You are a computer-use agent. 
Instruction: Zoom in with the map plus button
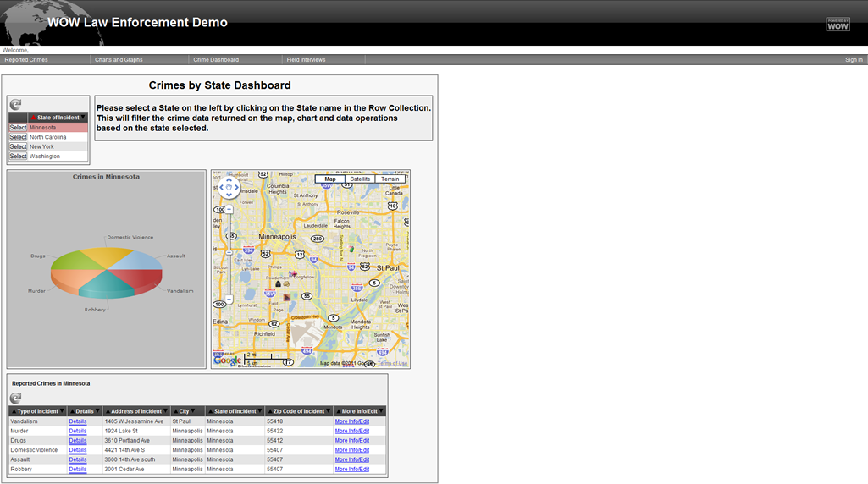pyautogui.click(x=229, y=209)
